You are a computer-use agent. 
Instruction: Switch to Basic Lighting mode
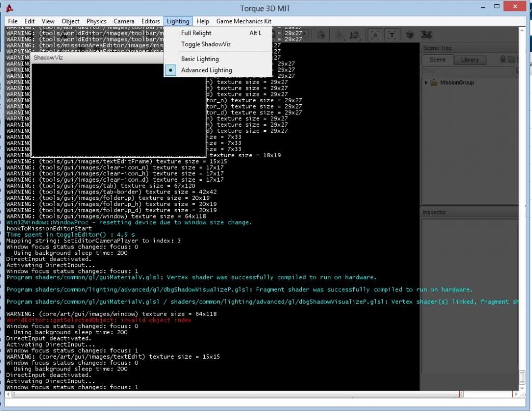(199, 59)
